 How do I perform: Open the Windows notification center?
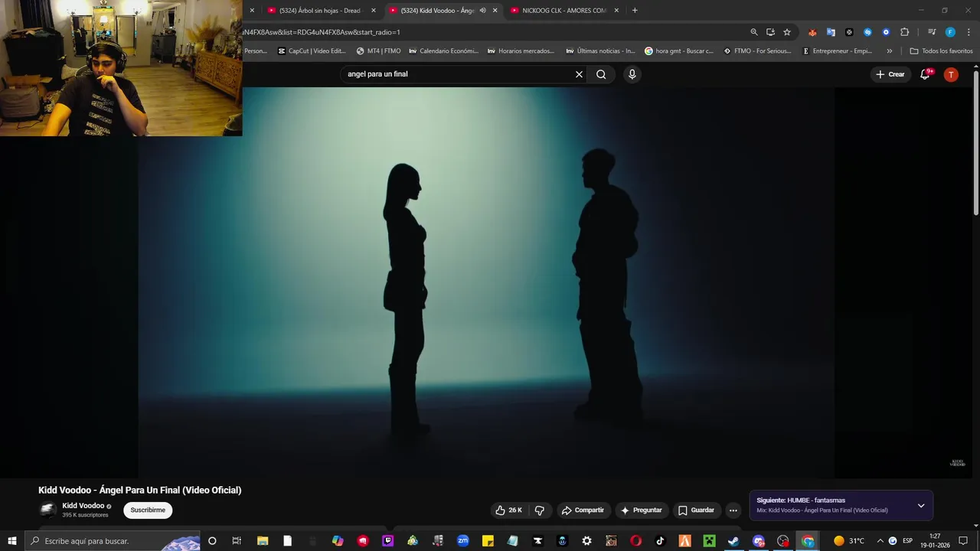(x=963, y=541)
